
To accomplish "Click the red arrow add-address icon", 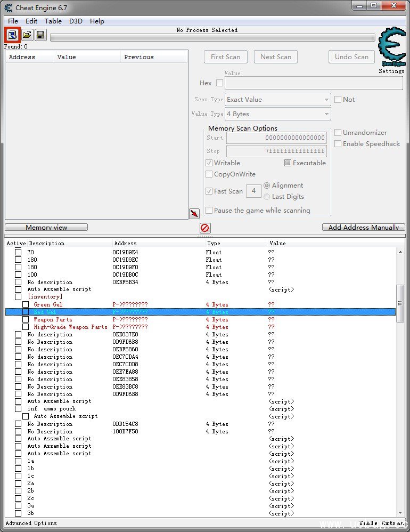I will [x=194, y=214].
